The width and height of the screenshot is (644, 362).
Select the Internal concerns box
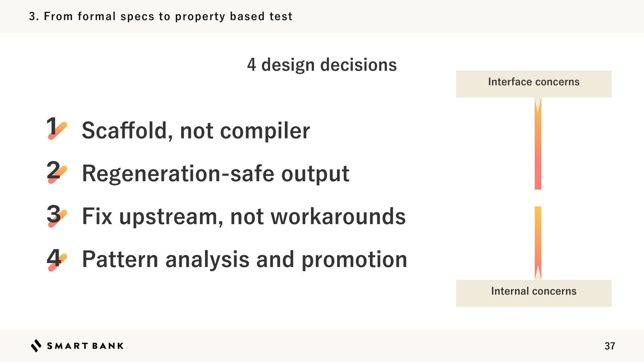click(533, 293)
